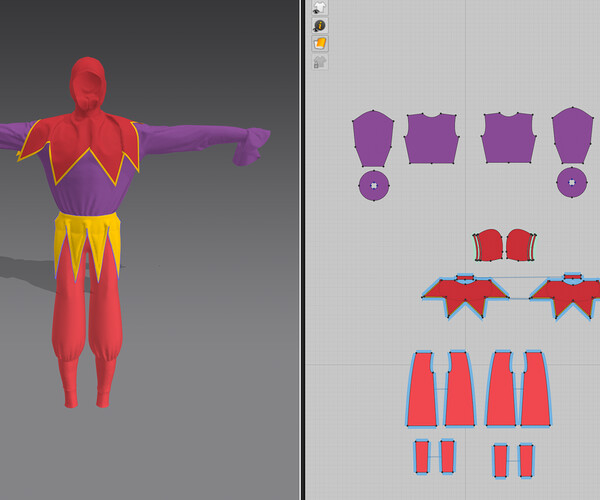Viewport: 600px width, 500px height.
Task: Select the complete red jagged collar pattern
Action: click(x=465, y=295)
